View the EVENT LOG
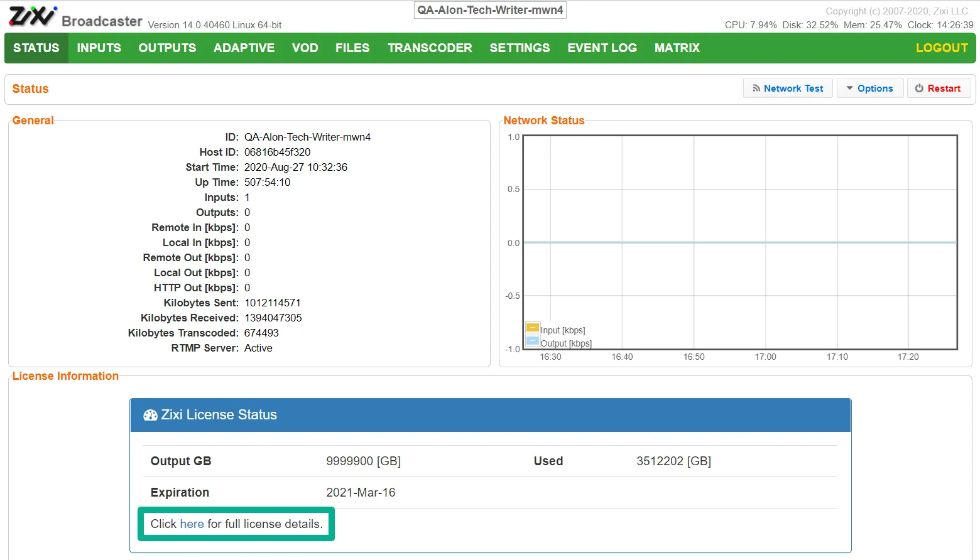 (602, 48)
